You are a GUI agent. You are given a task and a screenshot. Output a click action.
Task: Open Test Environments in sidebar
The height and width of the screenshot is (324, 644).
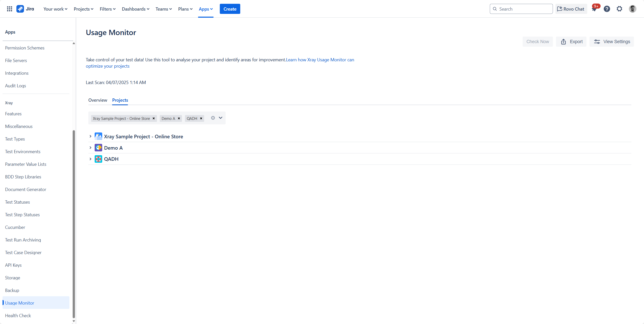click(23, 152)
